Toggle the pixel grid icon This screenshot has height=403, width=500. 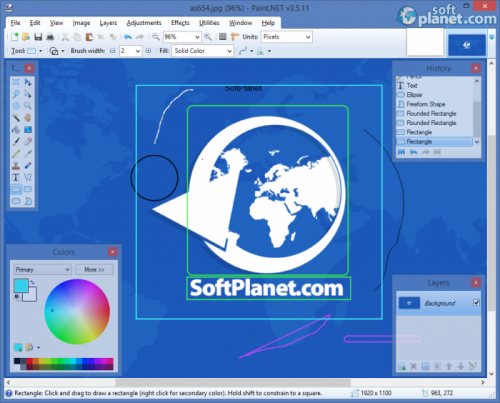[x=223, y=37]
